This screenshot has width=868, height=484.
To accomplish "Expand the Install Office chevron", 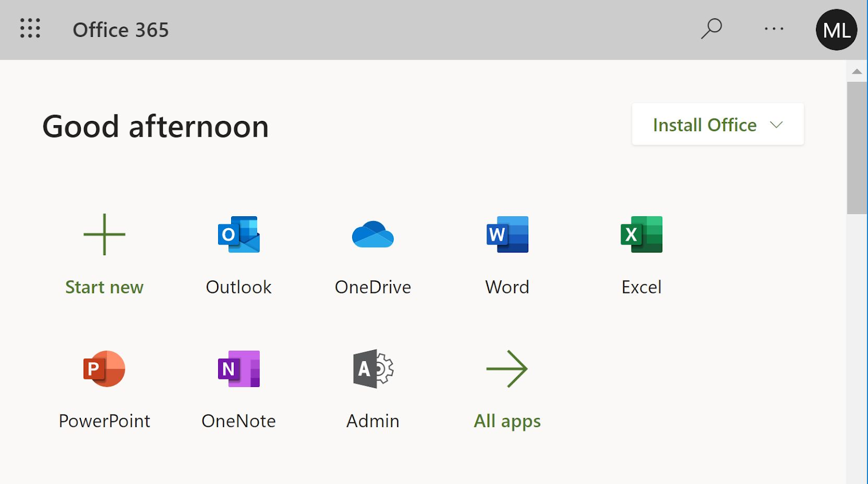I will coord(776,125).
